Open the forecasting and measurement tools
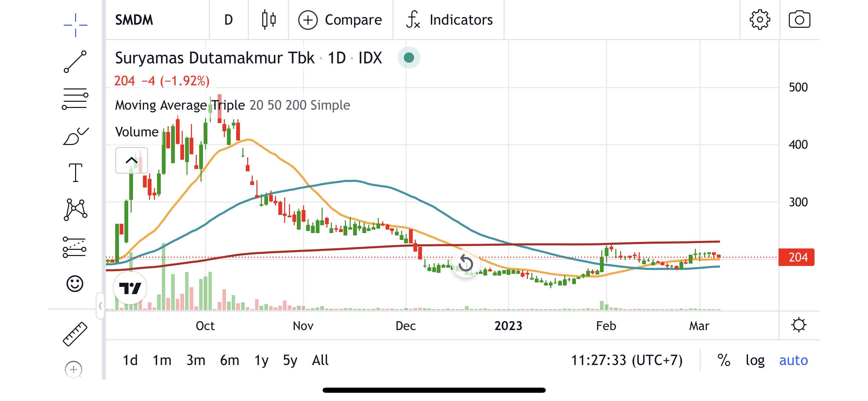The height and width of the screenshot is (401, 868). tap(75, 247)
